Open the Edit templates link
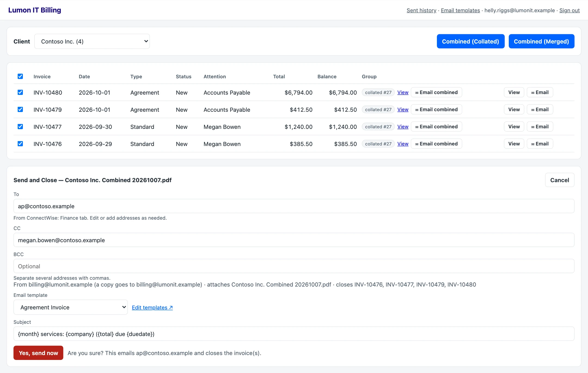This screenshot has width=588, height=373. pyautogui.click(x=152, y=307)
